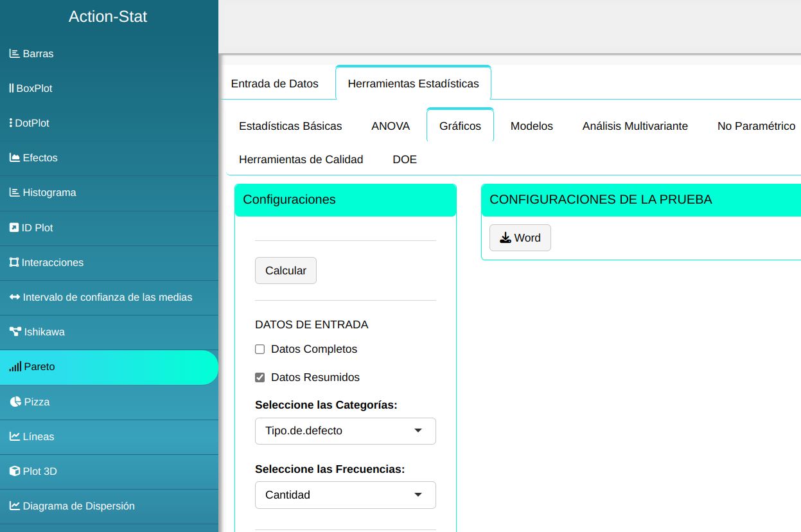Viewport: 801px width, 532px height.
Task: Click the Pizza pie chart icon
Action: tap(15, 402)
